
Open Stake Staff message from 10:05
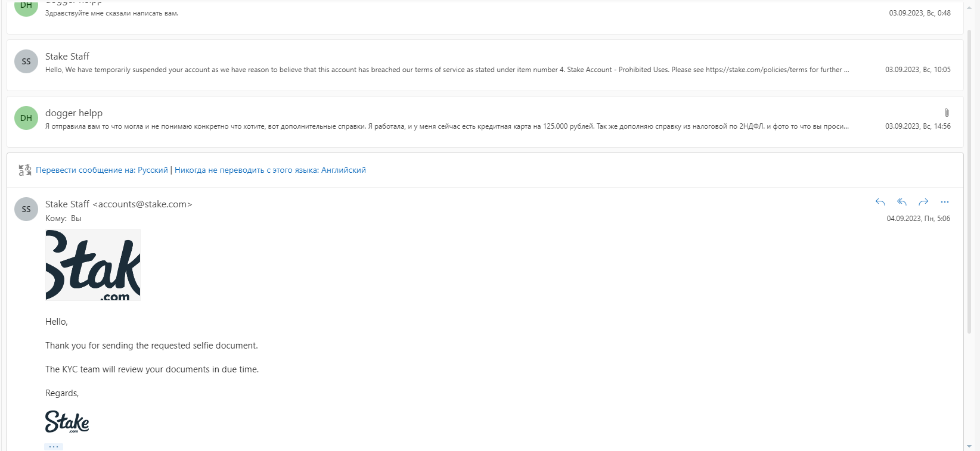[x=485, y=65]
